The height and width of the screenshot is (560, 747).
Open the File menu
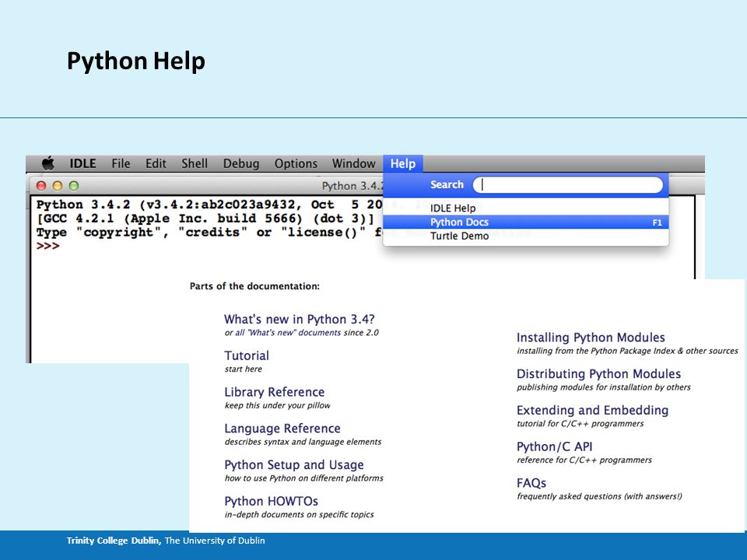click(121, 163)
